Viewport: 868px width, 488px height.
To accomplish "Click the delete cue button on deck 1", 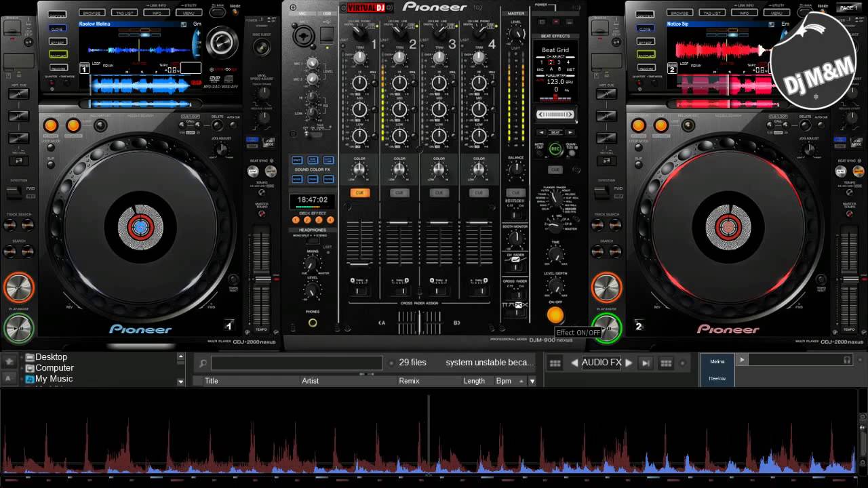I will (x=217, y=125).
